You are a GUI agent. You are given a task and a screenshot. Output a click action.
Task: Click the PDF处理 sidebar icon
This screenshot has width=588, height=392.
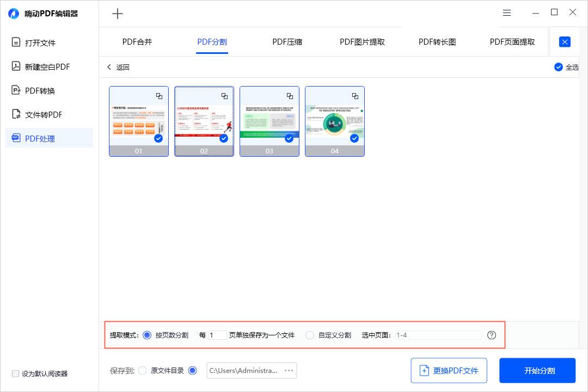click(16, 138)
